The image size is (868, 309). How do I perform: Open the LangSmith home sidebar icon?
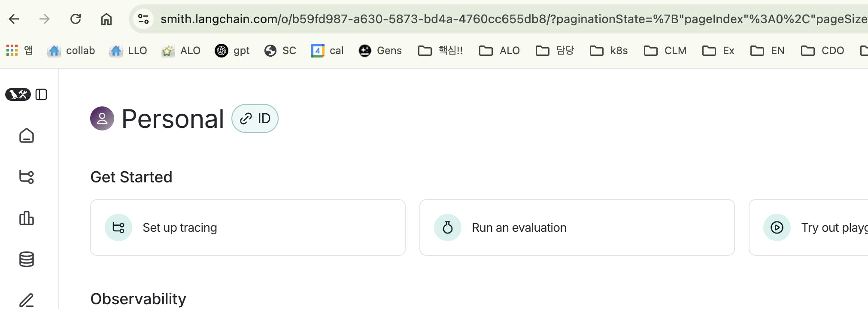point(27,136)
